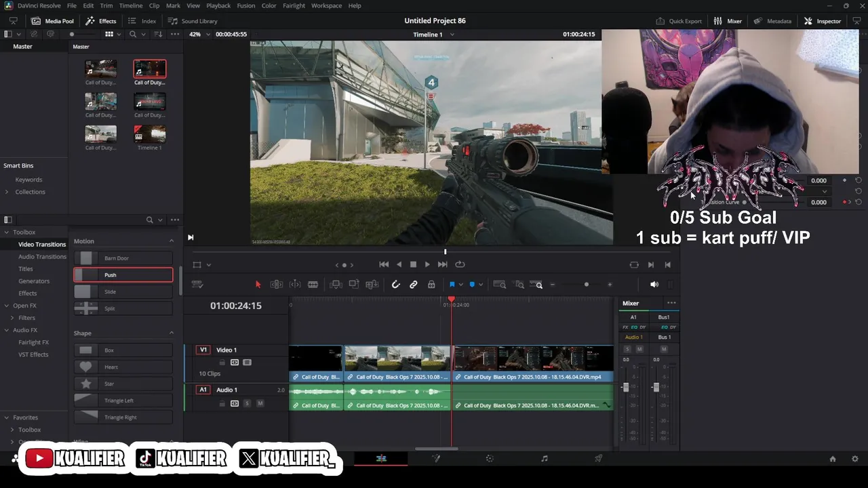868x488 pixels.
Task: Click Quick Export
Action: [x=678, y=21]
